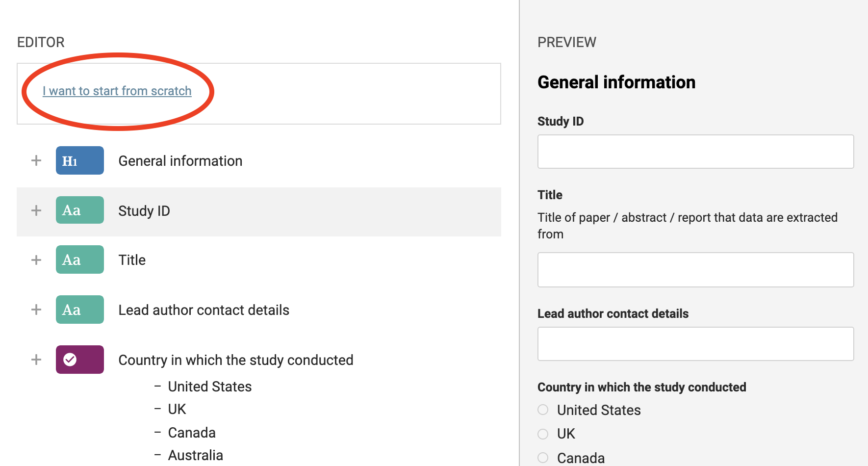Select the Title field row in editor
This screenshot has height=466, width=868.
click(x=132, y=260)
